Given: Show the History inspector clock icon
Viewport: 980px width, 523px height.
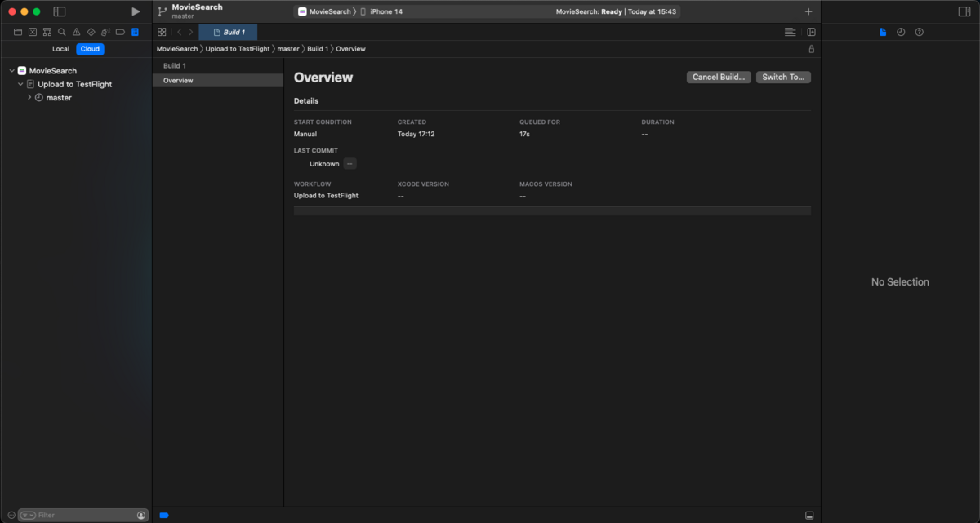Looking at the screenshot, I should tap(901, 32).
